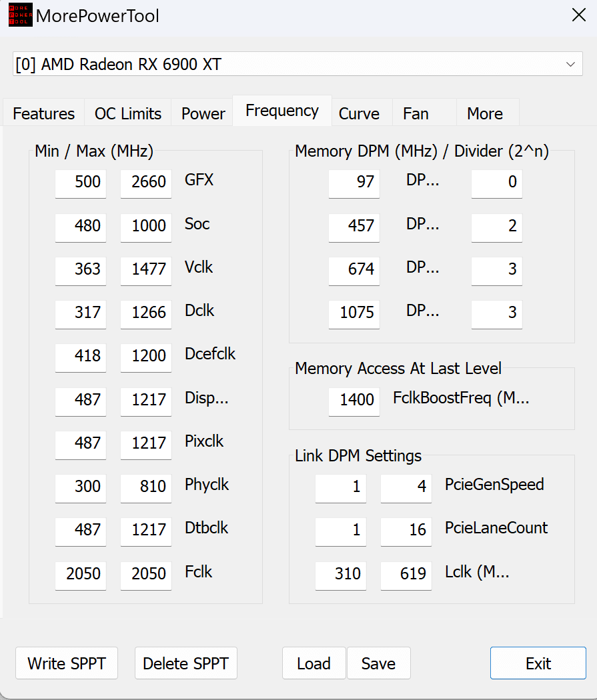The height and width of the screenshot is (700, 597).
Task: Select divider field beside the 1075 frequency
Action: coord(497,314)
